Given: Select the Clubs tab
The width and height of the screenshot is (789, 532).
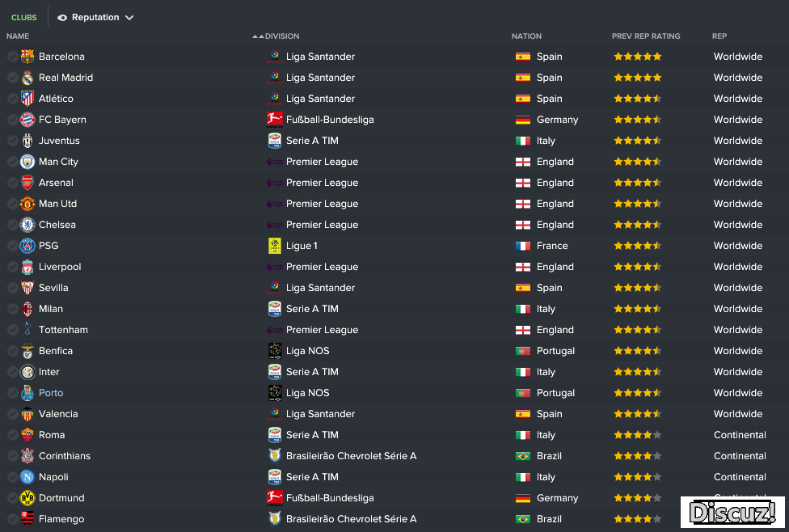Looking at the screenshot, I should tap(23, 17).
